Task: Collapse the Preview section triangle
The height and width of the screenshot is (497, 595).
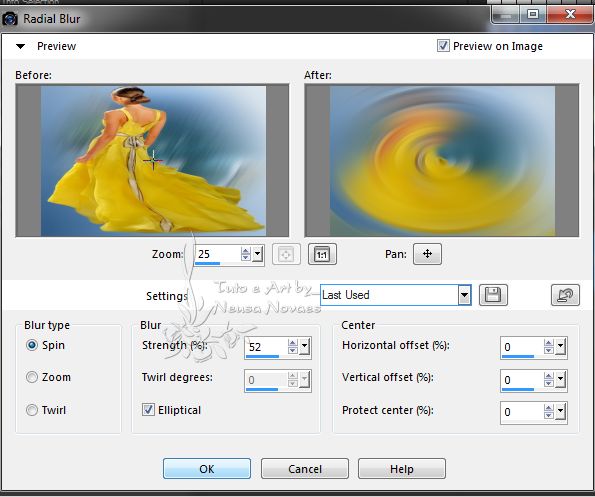Action: (20, 46)
